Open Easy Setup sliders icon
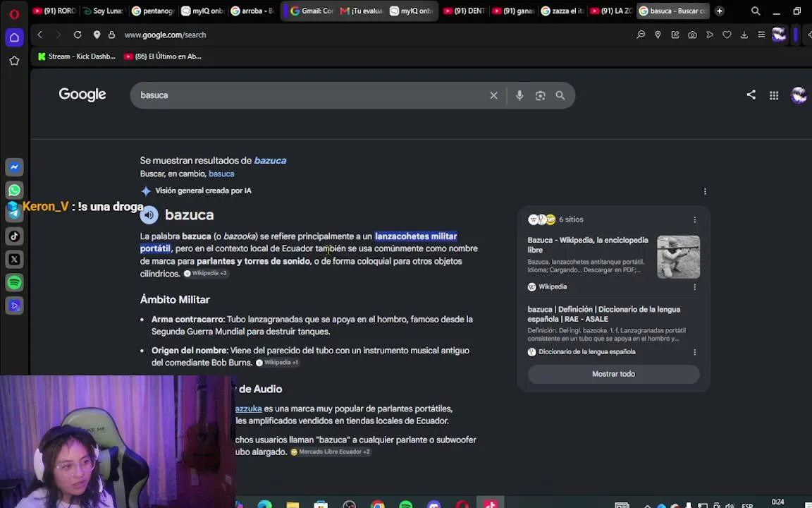This screenshot has height=508, width=812. [761, 35]
